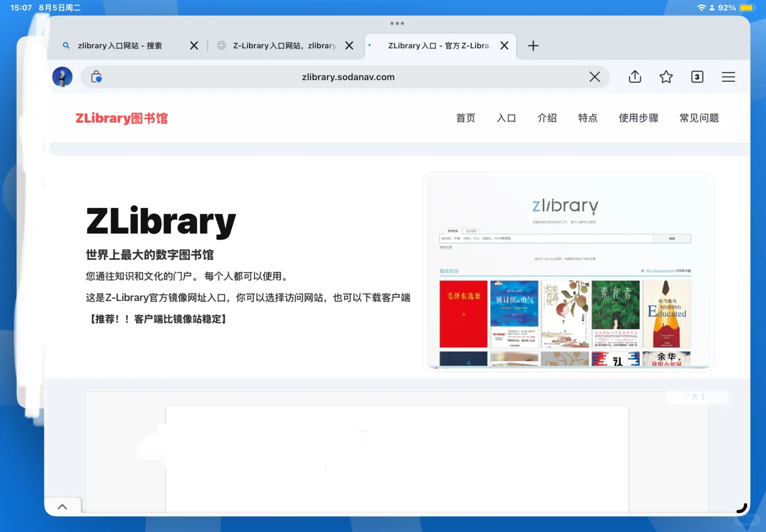Open 入口 navigation item

[x=506, y=118]
